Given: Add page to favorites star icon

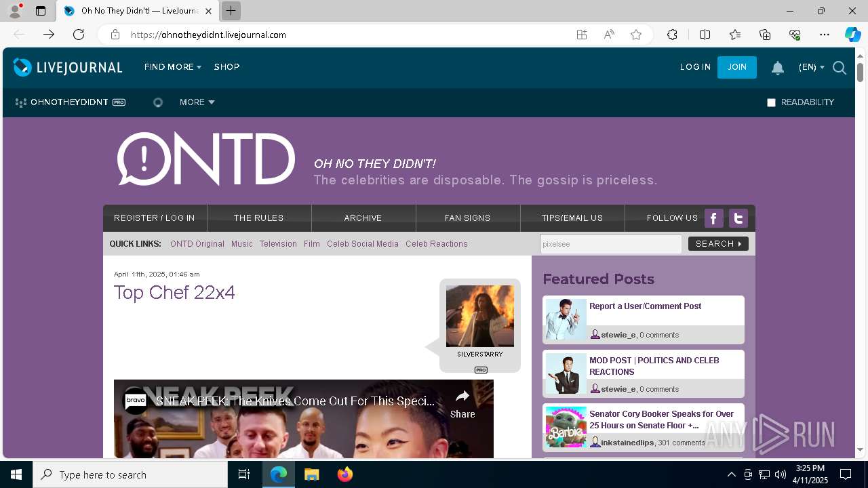Looking at the screenshot, I should tap(636, 35).
